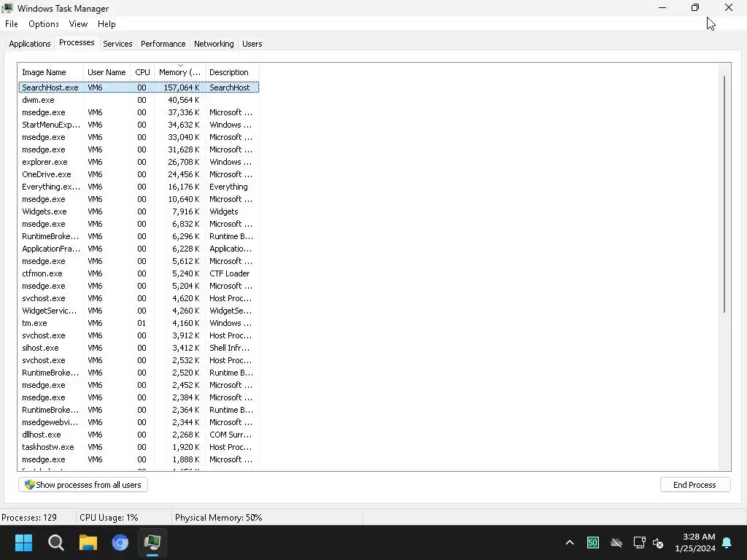Open the notification bell icon
This screenshot has height=560, width=747.
pyautogui.click(x=727, y=542)
